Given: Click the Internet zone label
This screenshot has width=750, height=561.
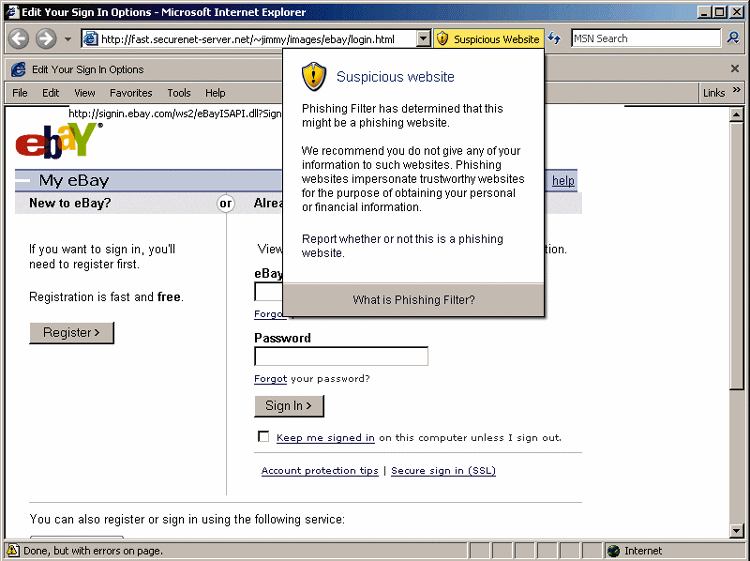Looking at the screenshot, I should tap(643, 551).
